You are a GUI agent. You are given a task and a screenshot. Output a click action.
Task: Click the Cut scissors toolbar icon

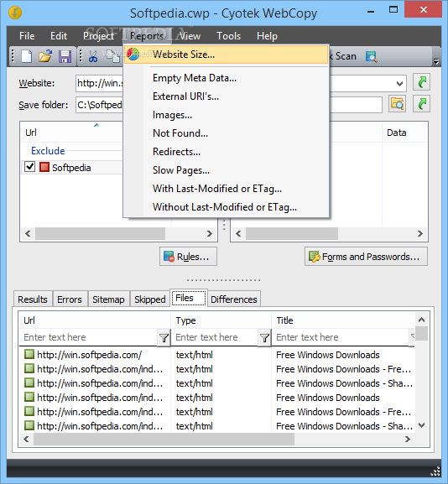pyautogui.click(x=93, y=56)
